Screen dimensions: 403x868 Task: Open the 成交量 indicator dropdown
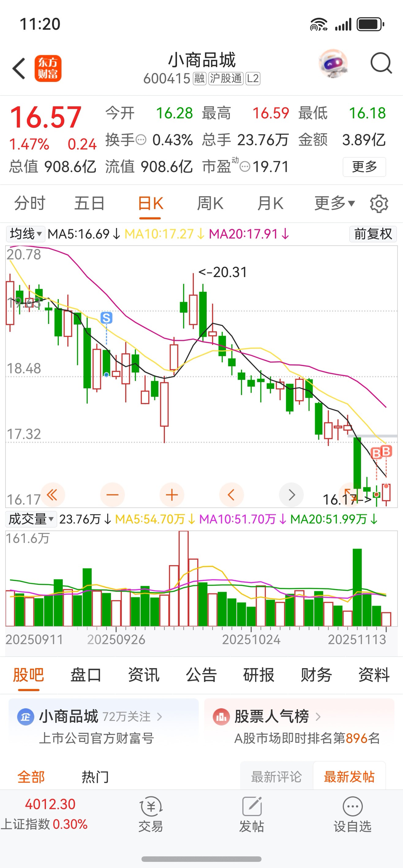[31, 519]
